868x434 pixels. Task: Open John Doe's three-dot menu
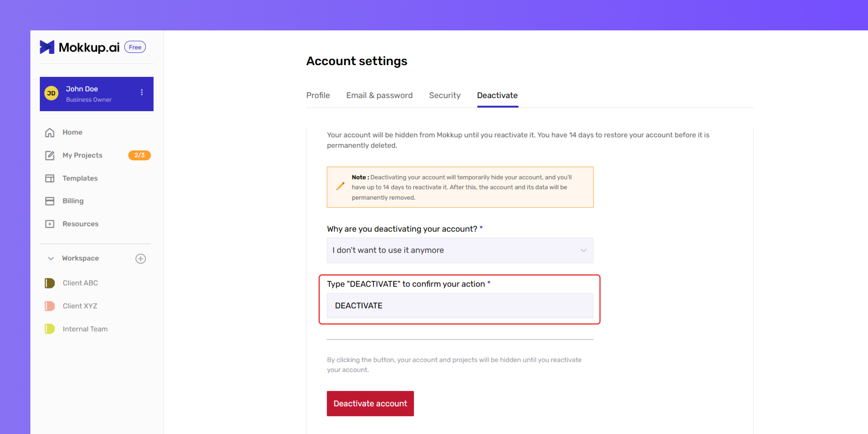[142, 92]
